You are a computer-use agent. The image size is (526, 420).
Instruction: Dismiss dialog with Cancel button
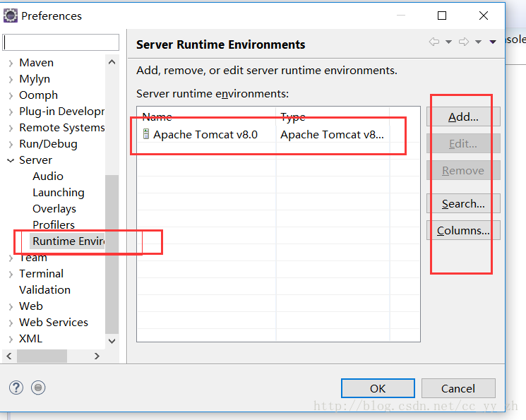tap(458, 388)
